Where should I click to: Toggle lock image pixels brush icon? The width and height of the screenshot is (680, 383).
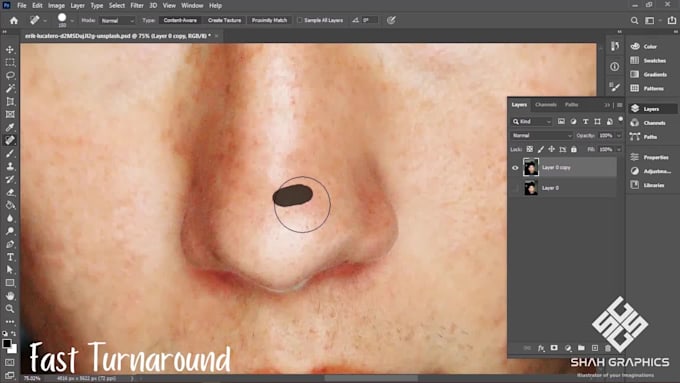(x=540, y=149)
